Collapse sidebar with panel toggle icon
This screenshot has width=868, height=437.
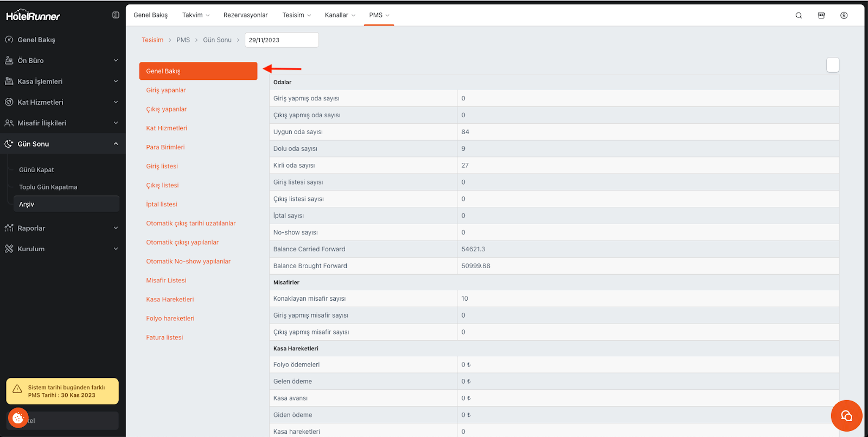pos(116,15)
